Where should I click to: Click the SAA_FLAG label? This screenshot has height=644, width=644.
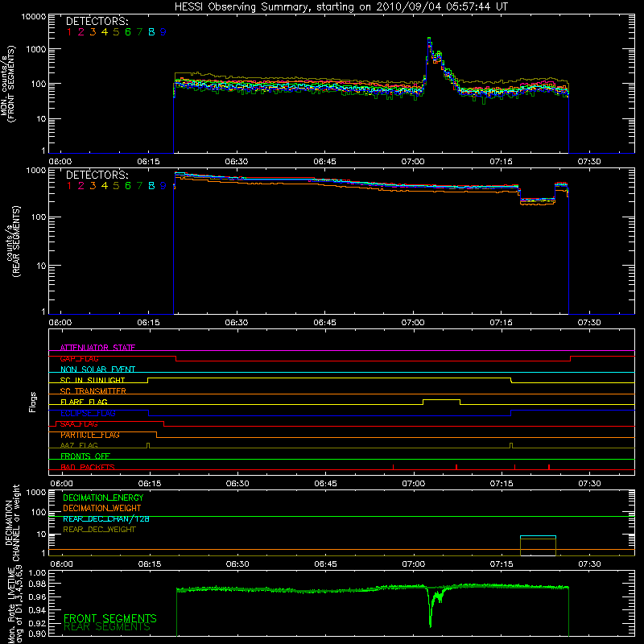point(79,424)
